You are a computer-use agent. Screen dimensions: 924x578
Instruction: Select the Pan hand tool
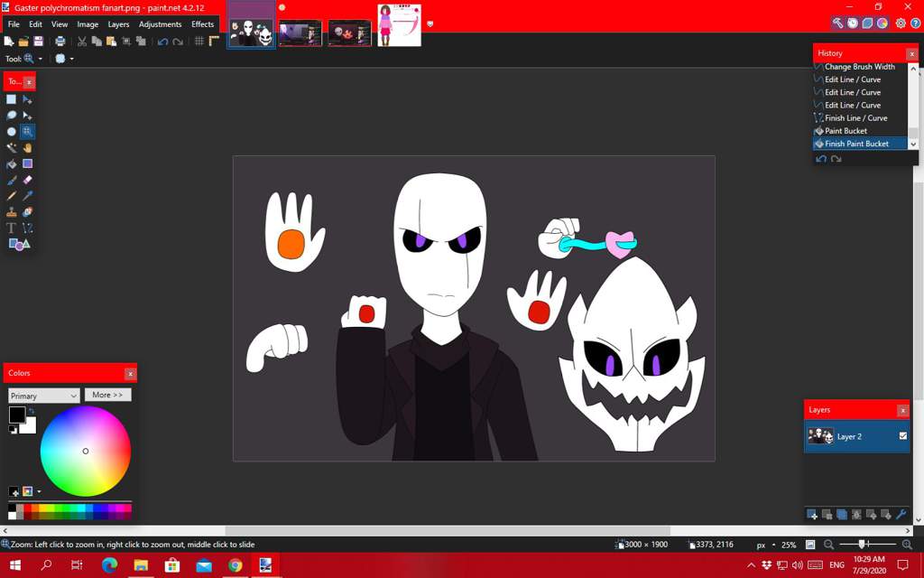[x=27, y=147]
